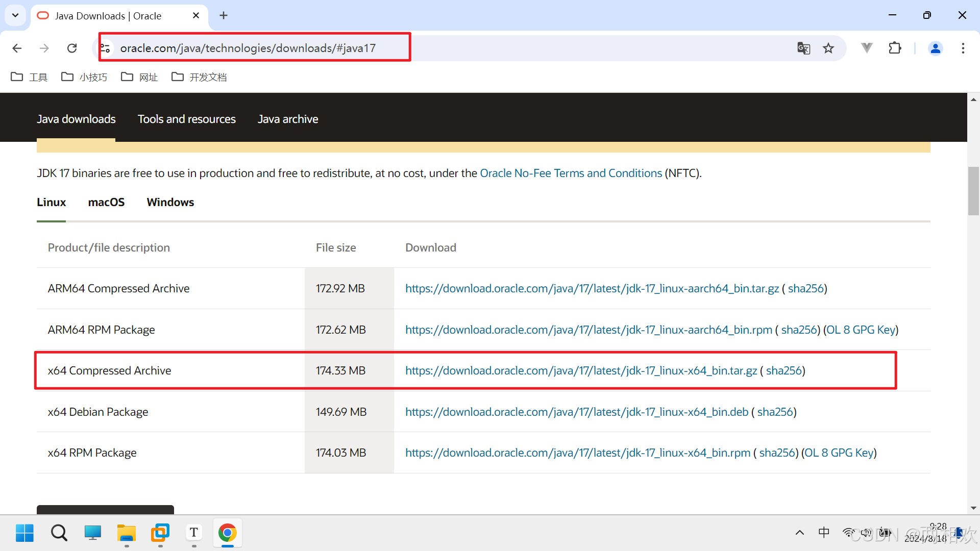Open the Java archive menu item
Image resolution: width=980 pixels, height=551 pixels.
[288, 119]
